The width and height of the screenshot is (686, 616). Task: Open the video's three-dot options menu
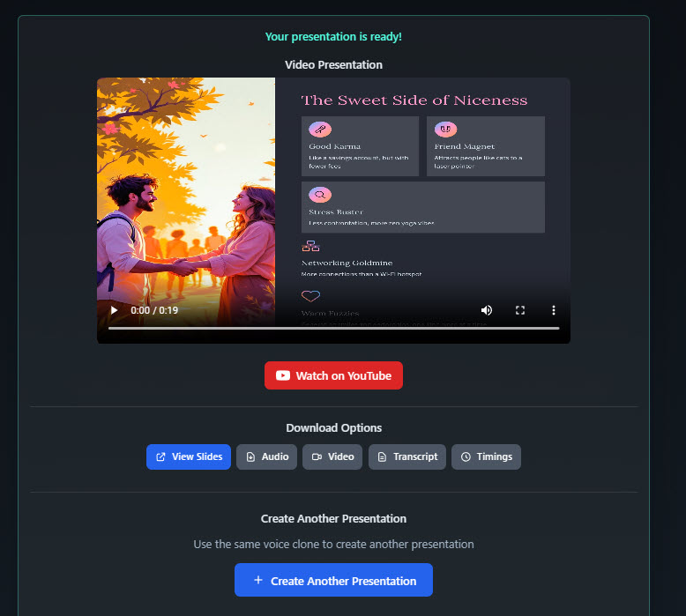click(x=554, y=310)
